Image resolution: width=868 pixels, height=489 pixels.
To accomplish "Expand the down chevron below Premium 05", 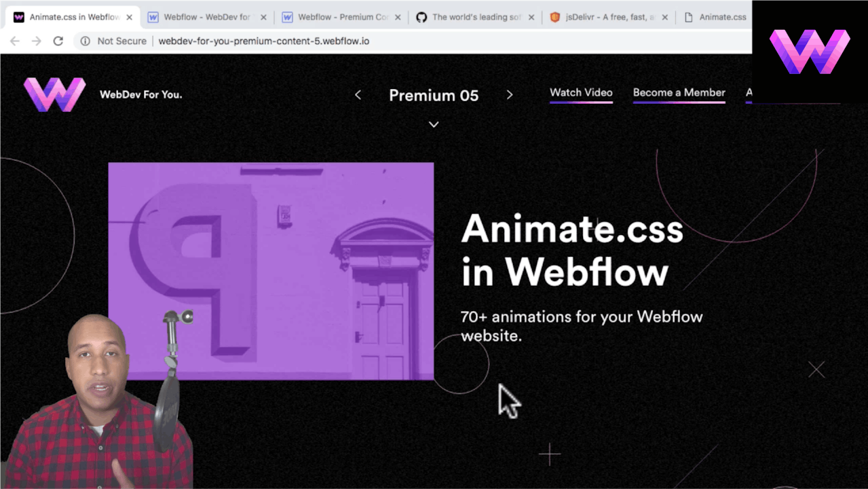I will (434, 124).
